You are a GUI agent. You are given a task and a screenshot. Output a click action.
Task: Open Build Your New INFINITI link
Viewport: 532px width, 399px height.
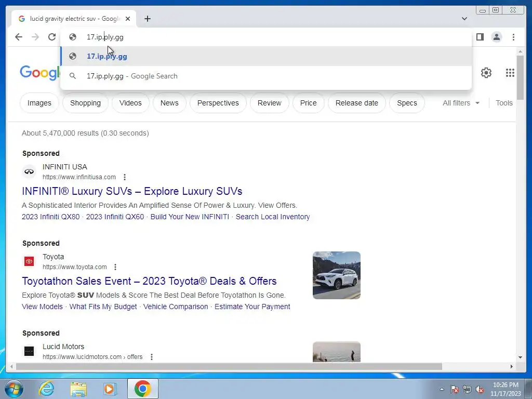(190, 217)
